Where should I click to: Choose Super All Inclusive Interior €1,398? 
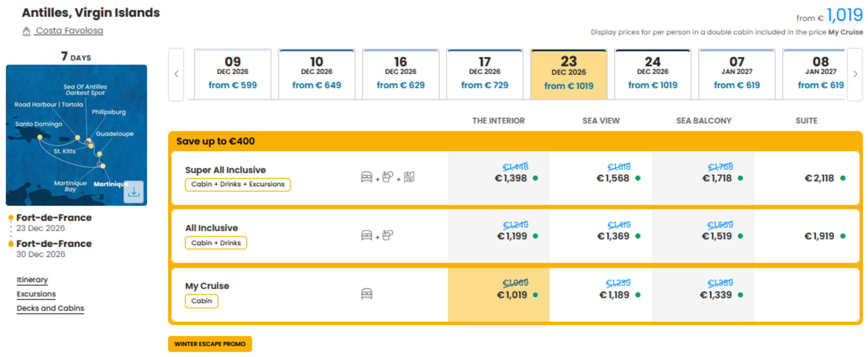tap(499, 178)
